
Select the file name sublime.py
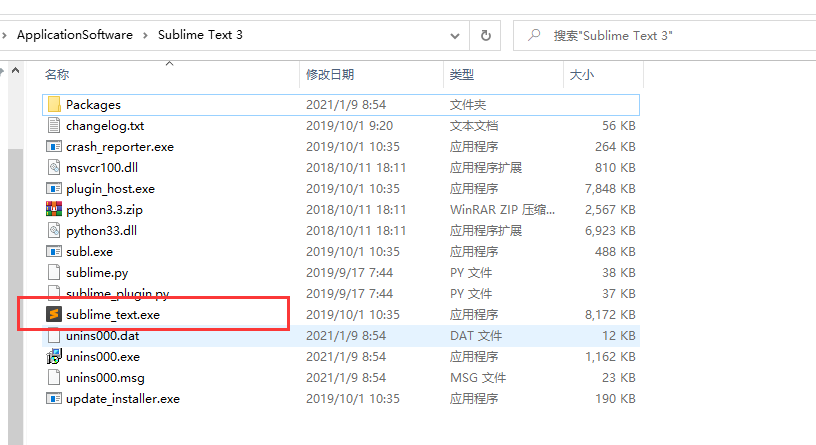click(x=97, y=273)
